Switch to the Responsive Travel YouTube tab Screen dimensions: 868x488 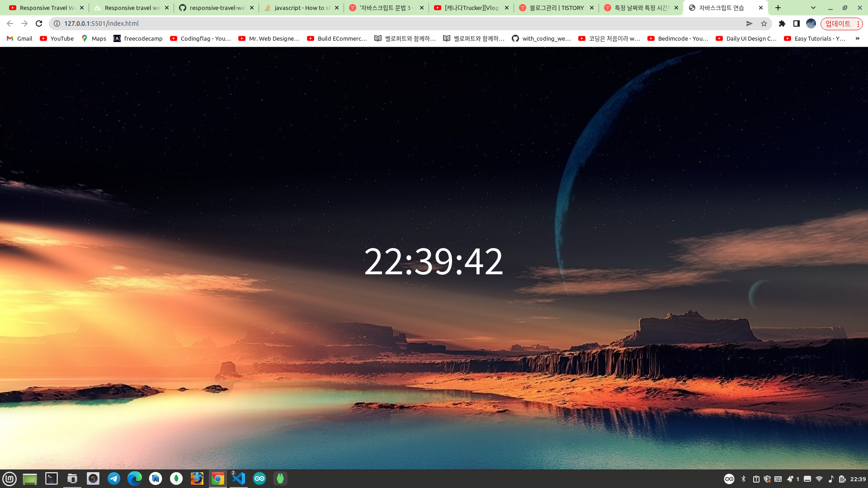tap(43, 8)
